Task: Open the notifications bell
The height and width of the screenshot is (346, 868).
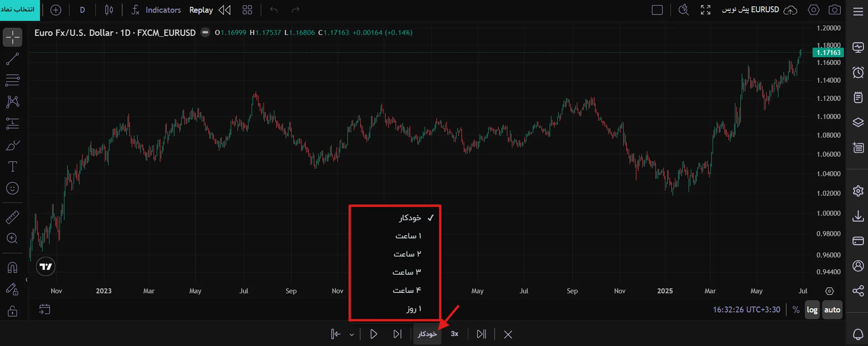Action: click(x=858, y=335)
